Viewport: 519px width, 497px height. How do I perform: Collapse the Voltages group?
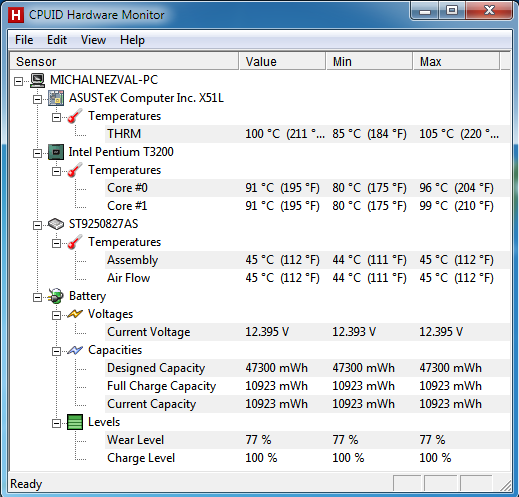tap(56, 315)
